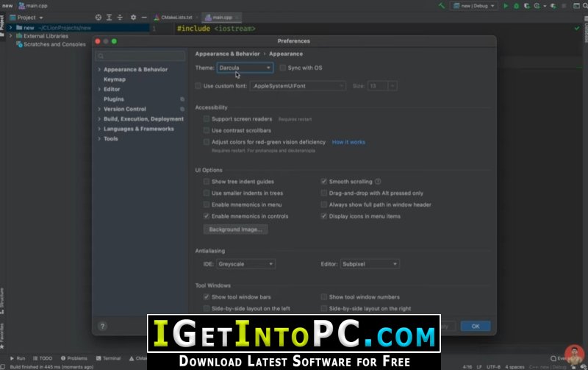Click the Project vertical stripe button
588x370 pixels.
[x=2, y=25]
